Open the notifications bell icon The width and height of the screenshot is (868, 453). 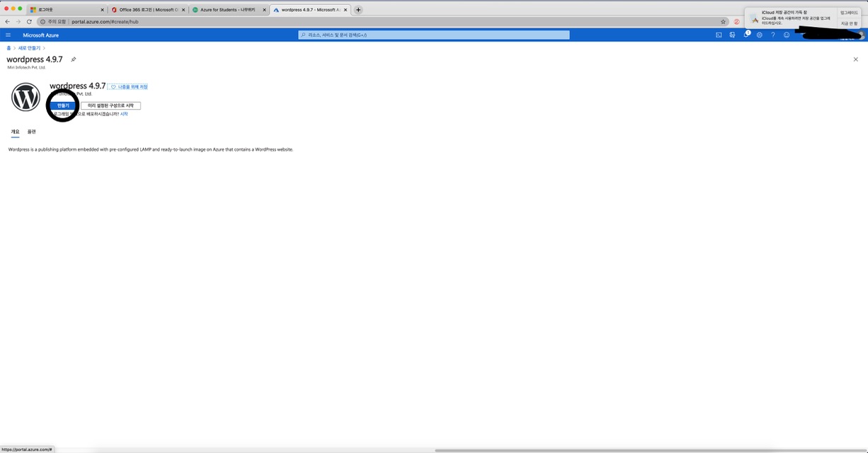[746, 35]
